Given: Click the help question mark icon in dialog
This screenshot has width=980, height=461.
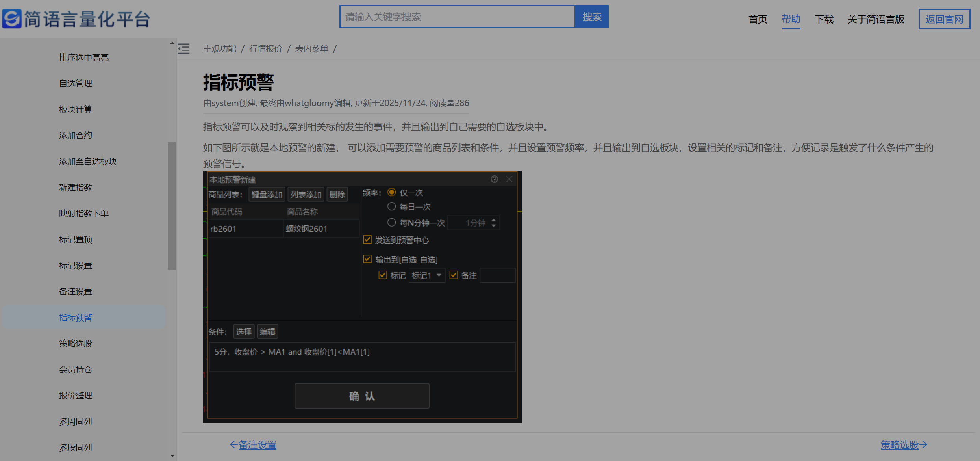Looking at the screenshot, I should coord(495,179).
